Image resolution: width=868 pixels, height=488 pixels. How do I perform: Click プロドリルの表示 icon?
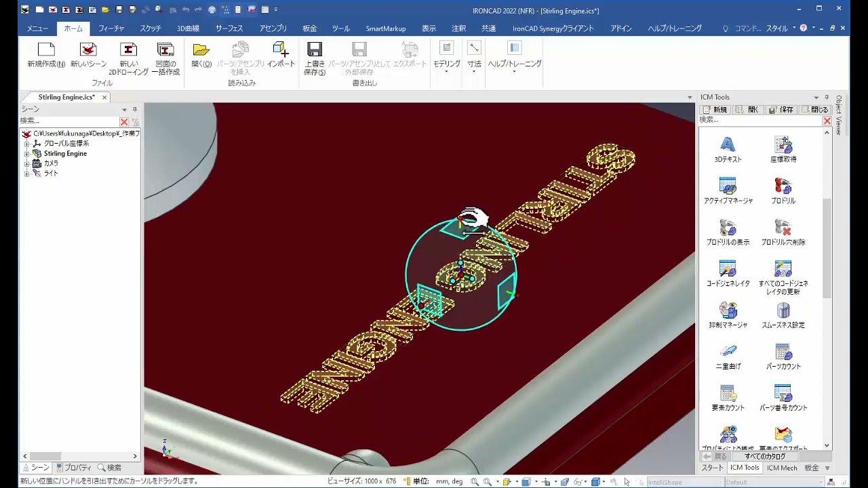click(x=728, y=226)
